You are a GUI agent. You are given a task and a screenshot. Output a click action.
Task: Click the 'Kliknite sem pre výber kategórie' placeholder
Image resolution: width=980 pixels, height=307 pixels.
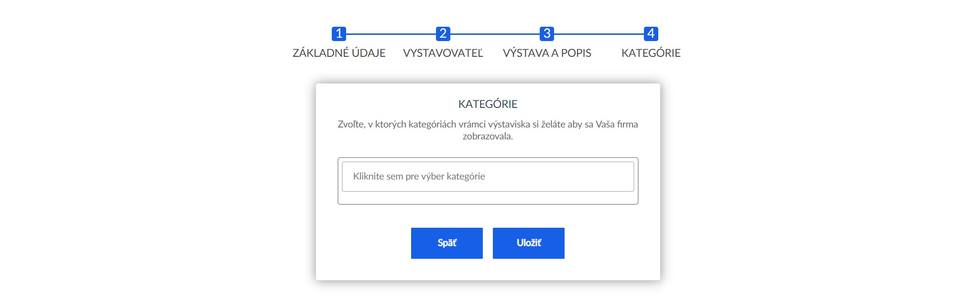419,177
